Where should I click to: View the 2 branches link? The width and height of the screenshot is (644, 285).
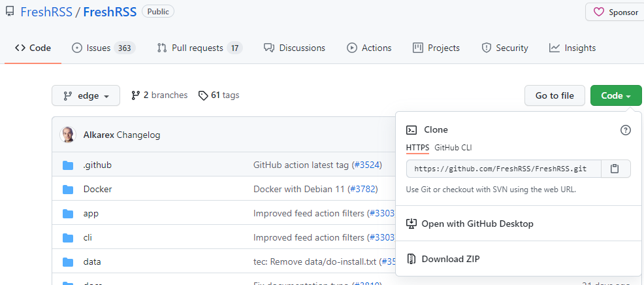coord(159,95)
